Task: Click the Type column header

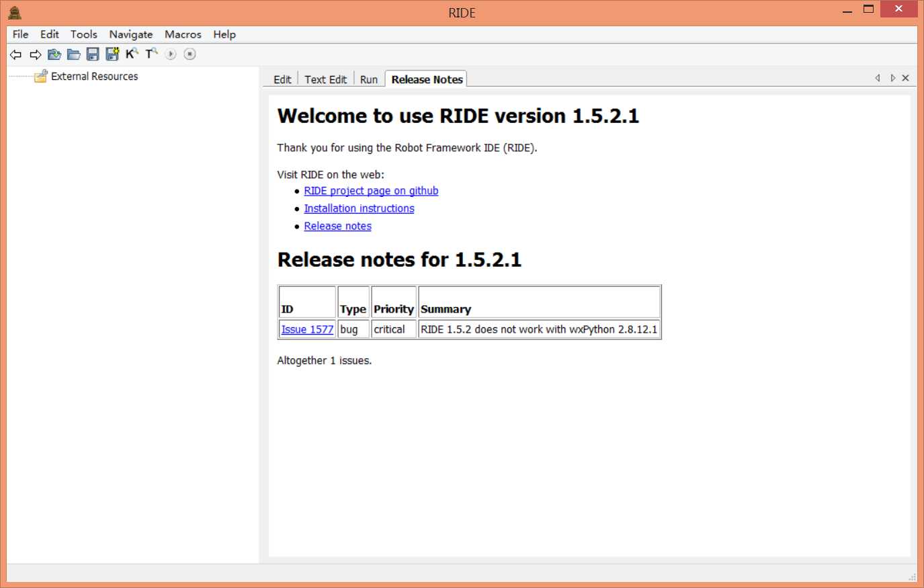Action: click(353, 302)
